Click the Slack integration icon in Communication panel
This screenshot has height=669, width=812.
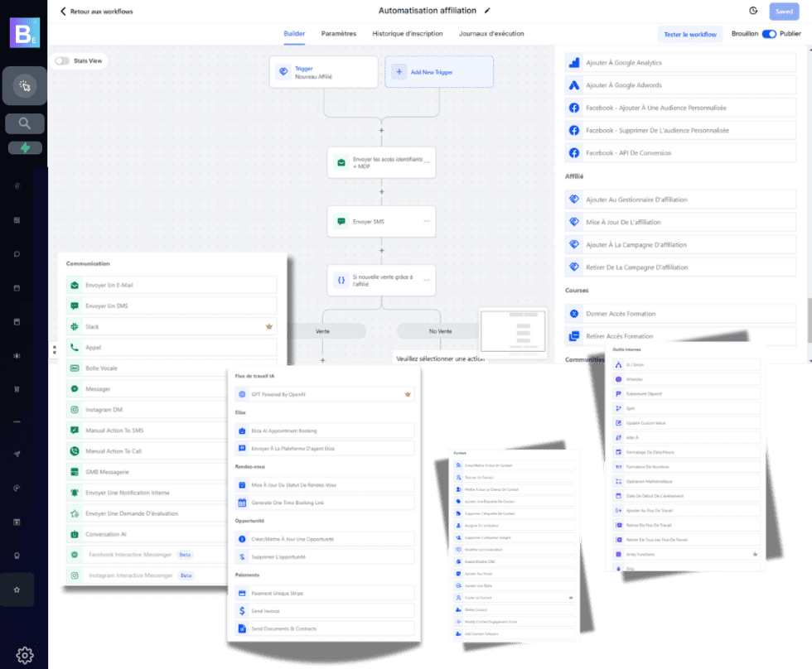[x=75, y=327]
